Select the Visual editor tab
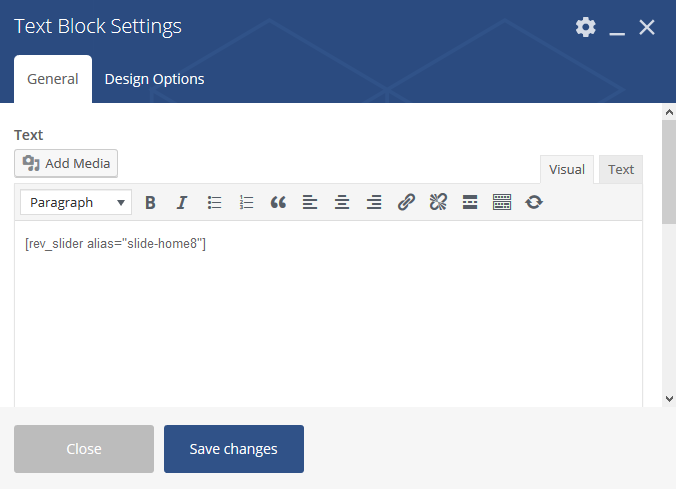The width and height of the screenshot is (676, 489). click(x=567, y=169)
